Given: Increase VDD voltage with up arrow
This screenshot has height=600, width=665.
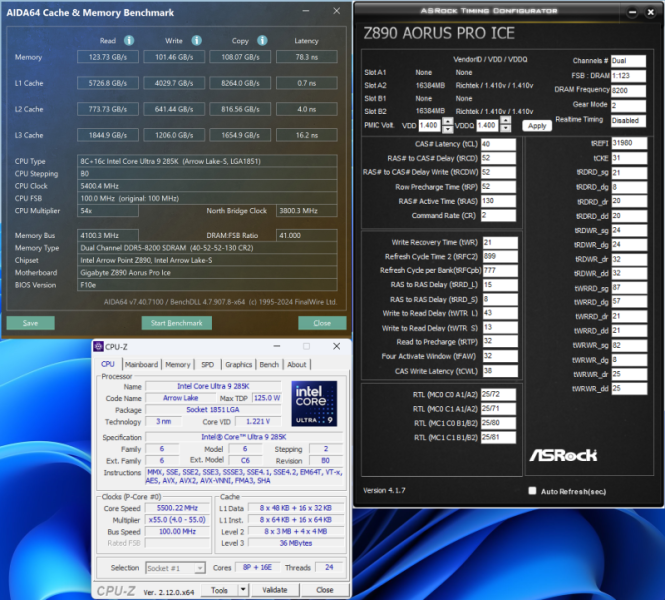Looking at the screenshot, I should [x=447, y=121].
